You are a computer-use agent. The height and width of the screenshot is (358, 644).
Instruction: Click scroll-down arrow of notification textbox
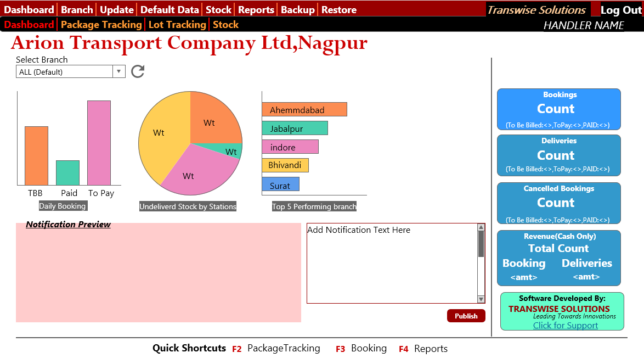[x=481, y=299]
